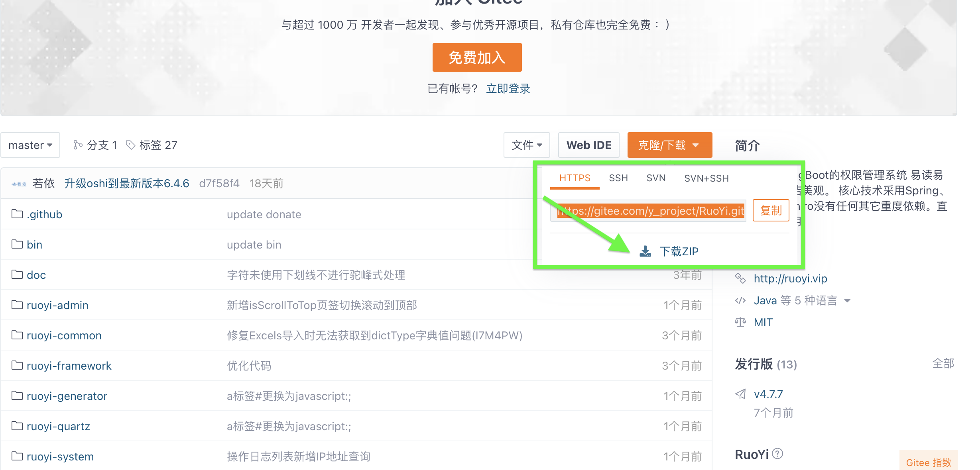Click 全部 to view all releases
The width and height of the screenshot is (980, 470).
[x=943, y=363]
